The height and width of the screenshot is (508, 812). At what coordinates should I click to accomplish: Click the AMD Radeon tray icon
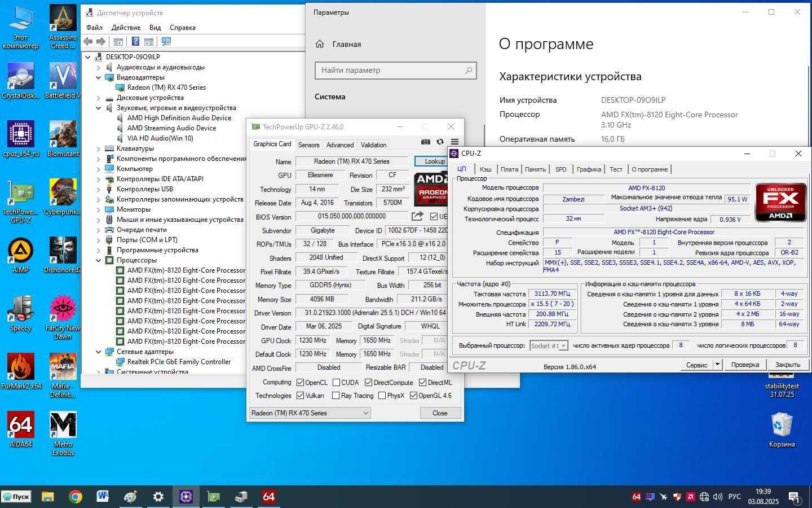(691, 497)
